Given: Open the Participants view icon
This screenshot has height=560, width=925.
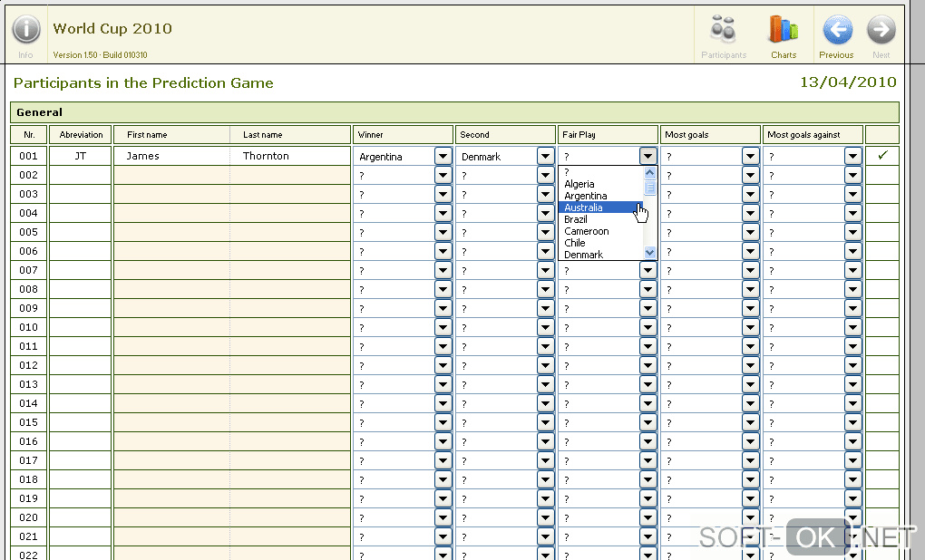Looking at the screenshot, I should click(723, 30).
